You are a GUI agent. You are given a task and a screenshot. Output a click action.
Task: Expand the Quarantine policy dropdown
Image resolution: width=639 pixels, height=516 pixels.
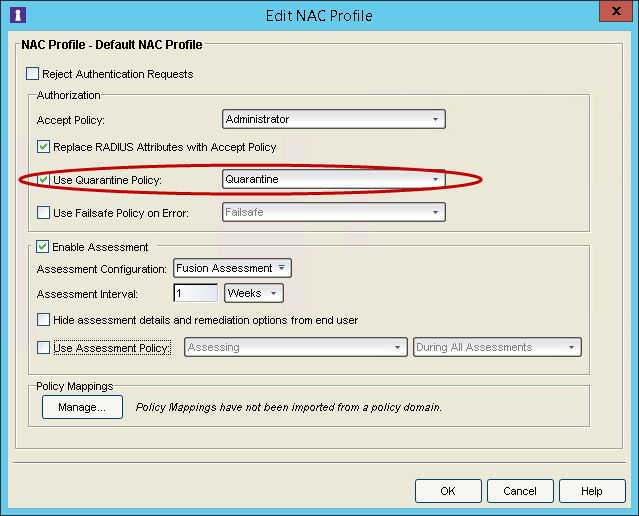[334, 179]
